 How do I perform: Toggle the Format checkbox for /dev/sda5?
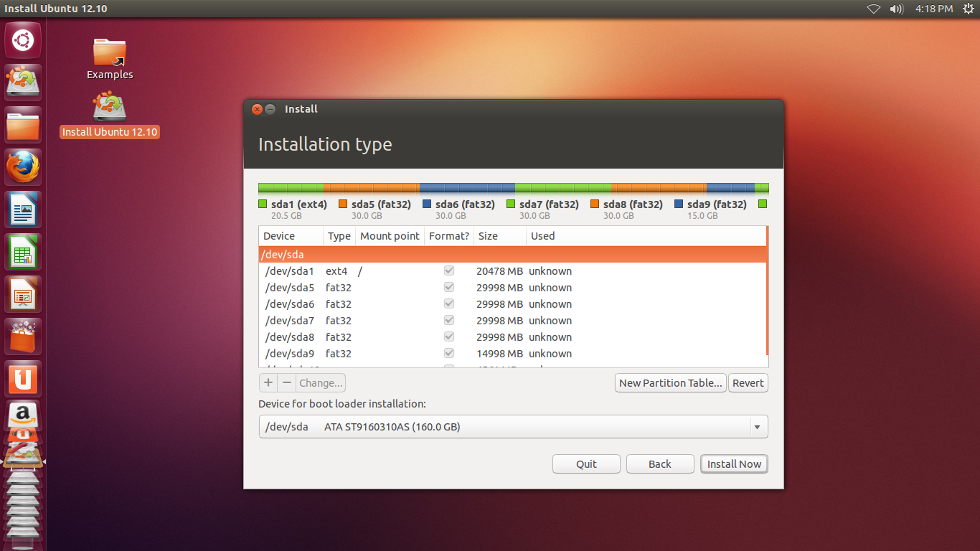point(449,288)
